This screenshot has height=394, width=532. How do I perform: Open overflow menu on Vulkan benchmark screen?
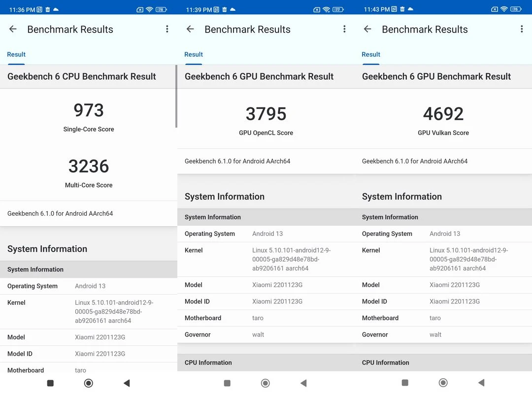click(522, 29)
